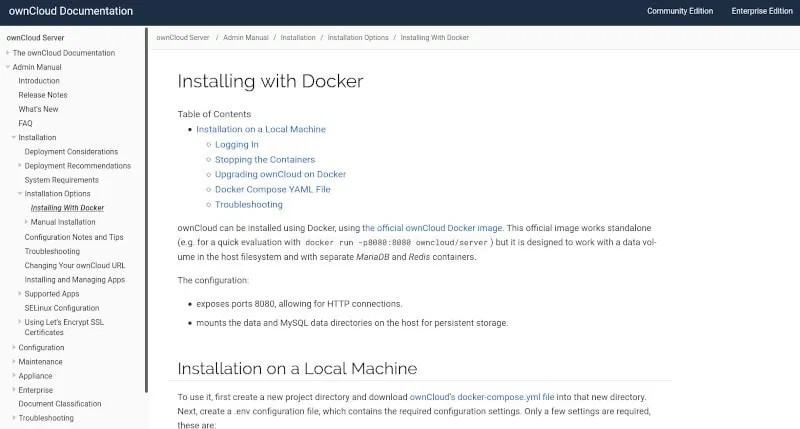This screenshot has width=800, height=429.
Task: Collapse the Admin Manual tree arrow
Action: 8,67
